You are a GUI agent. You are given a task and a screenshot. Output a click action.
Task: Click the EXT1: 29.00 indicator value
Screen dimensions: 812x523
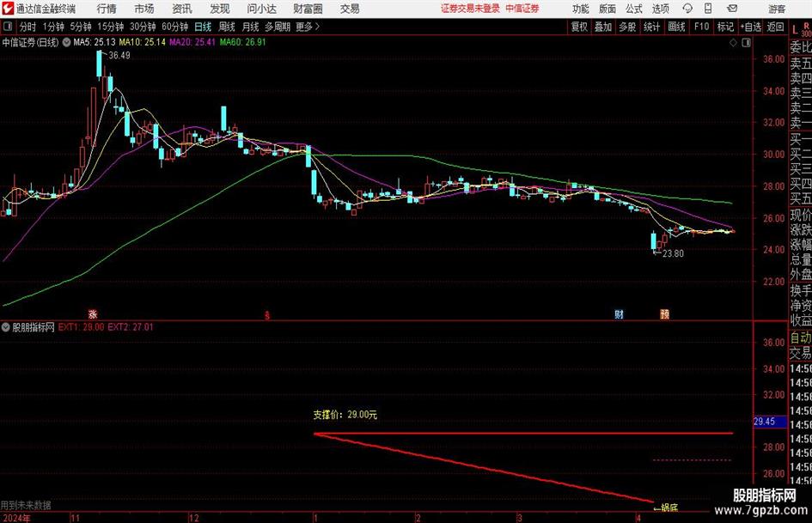point(81,327)
